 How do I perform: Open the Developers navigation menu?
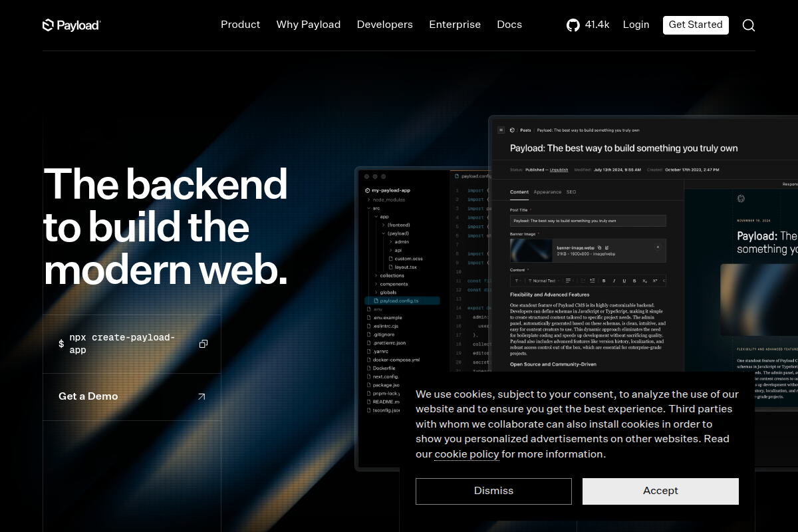[384, 25]
